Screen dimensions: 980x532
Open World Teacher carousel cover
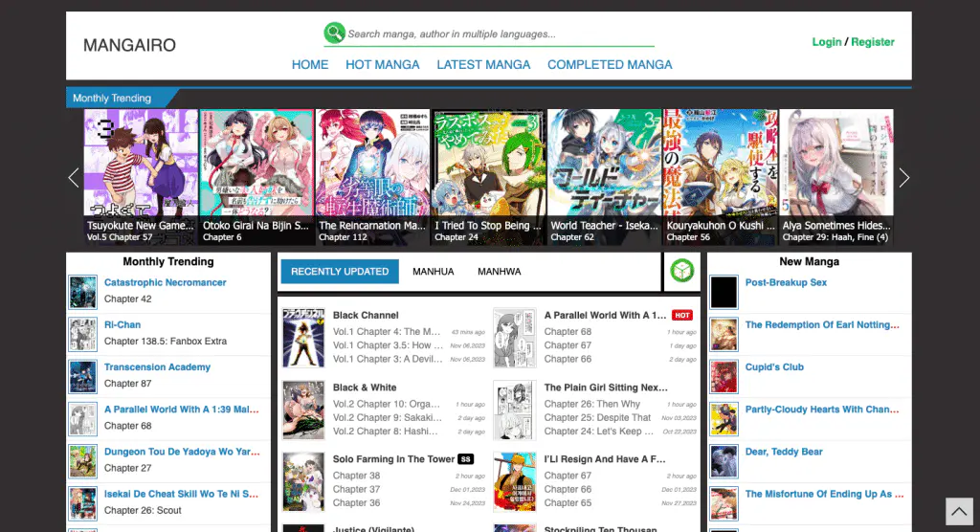click(x=605, y=177)
